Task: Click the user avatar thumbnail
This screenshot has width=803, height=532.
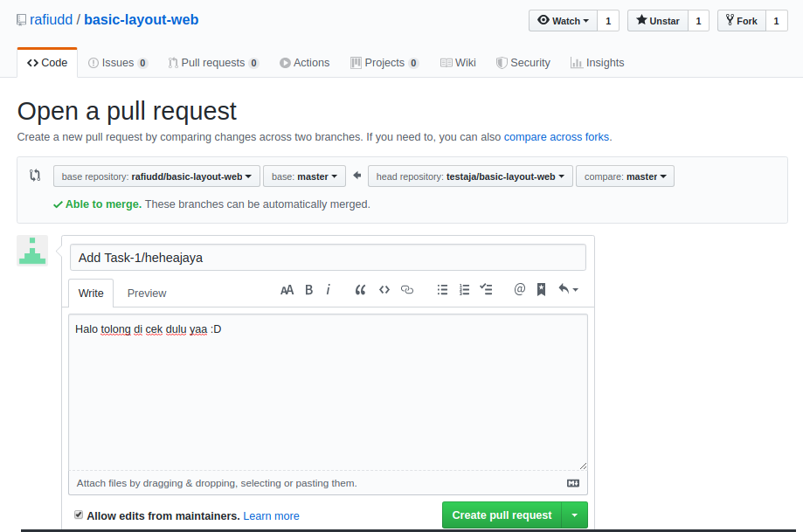Action: (x=32, y=251)
